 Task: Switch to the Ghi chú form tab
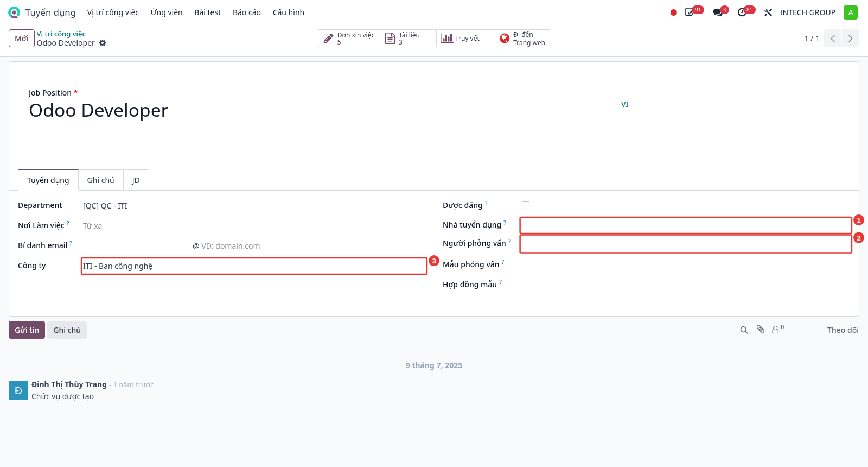(100, 180)
